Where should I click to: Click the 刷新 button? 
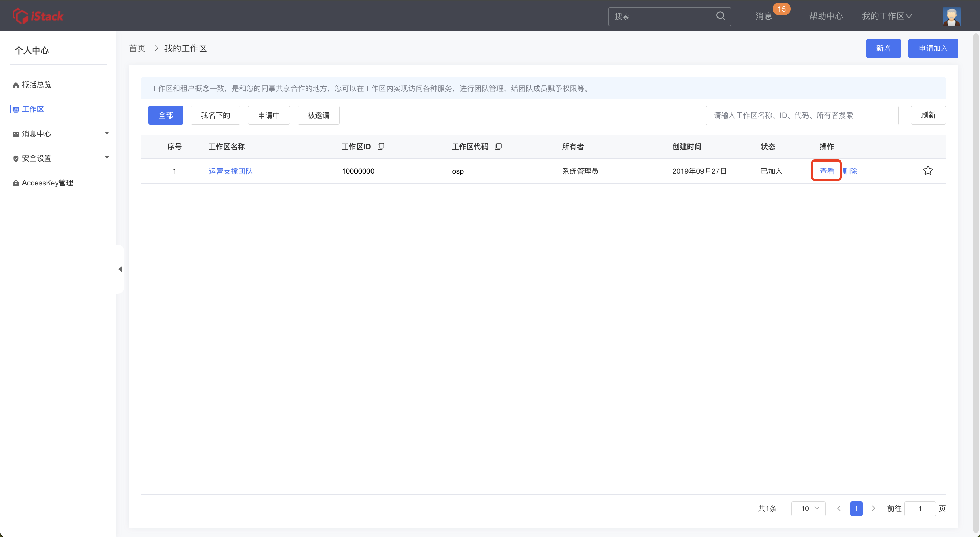[x=928, y=115]
